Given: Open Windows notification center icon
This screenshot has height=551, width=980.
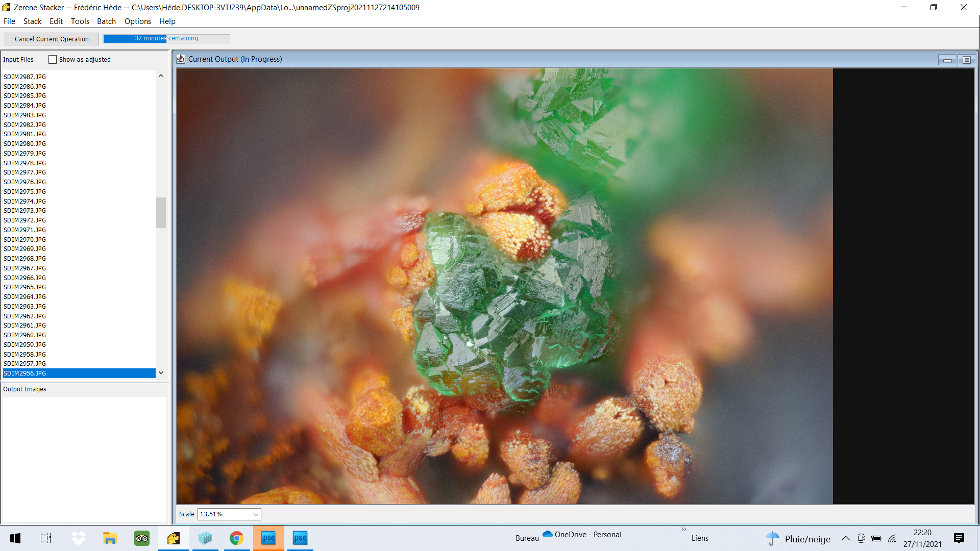Looking at the screenshot, I should [959, 538].
